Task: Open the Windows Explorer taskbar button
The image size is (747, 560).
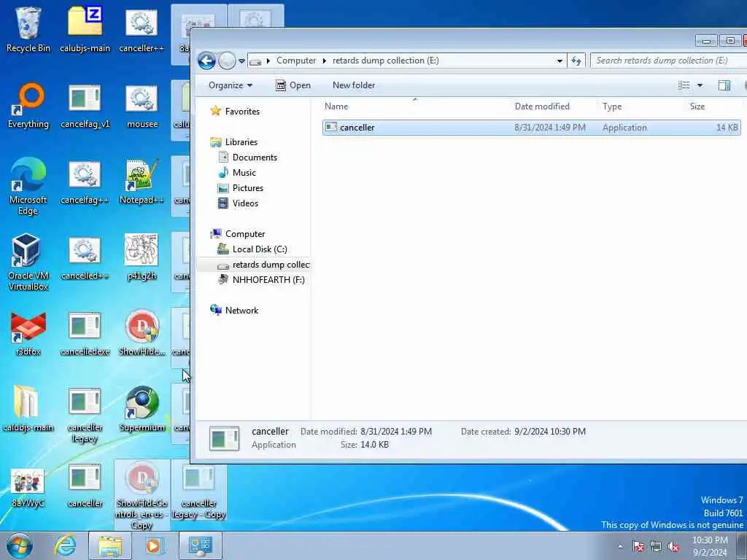Action: tap(110, 545)
